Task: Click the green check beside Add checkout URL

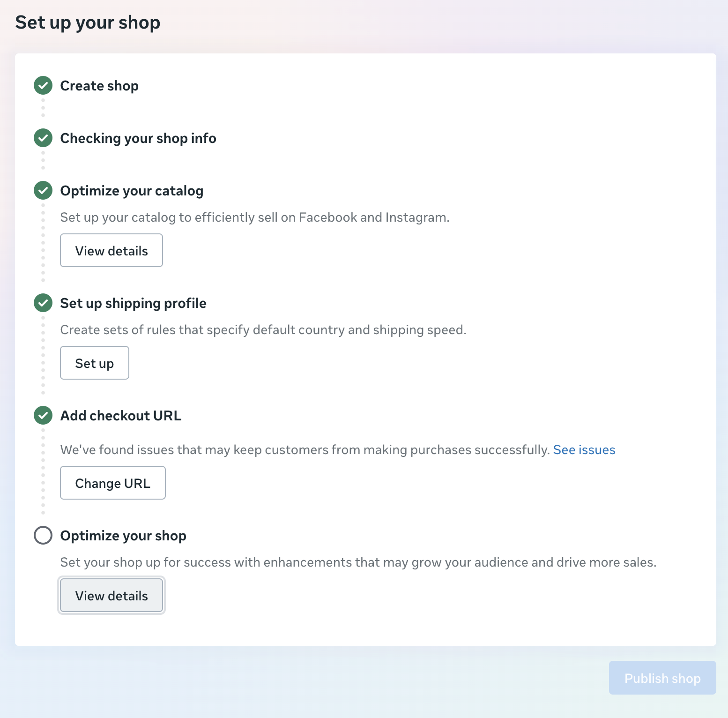Action: [43, 416]
